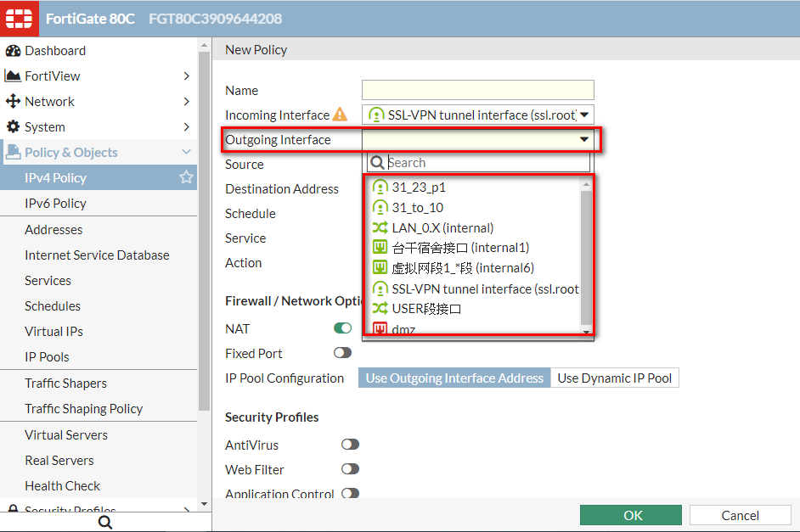Screen dimensions: 800x532
Task: Click the USER段接口 switch icon
Action: (x=380, y=308)
